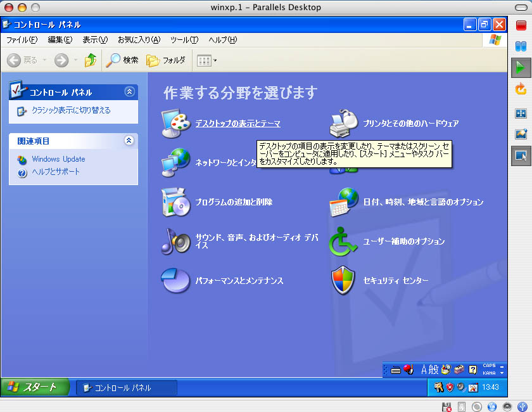Click the Add or Remove Programs CD icon
532x412 pixels.
(x=175, y=202)
